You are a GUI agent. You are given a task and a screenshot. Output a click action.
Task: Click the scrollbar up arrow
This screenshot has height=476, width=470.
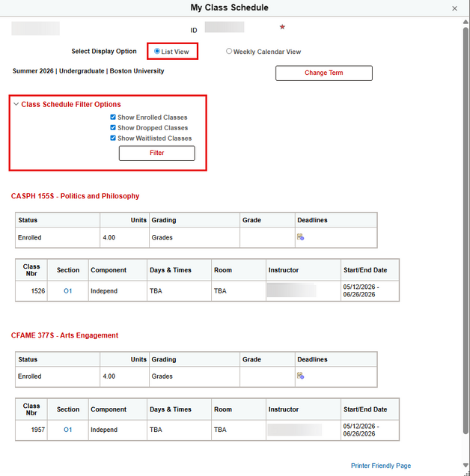(x=466, y=22)
